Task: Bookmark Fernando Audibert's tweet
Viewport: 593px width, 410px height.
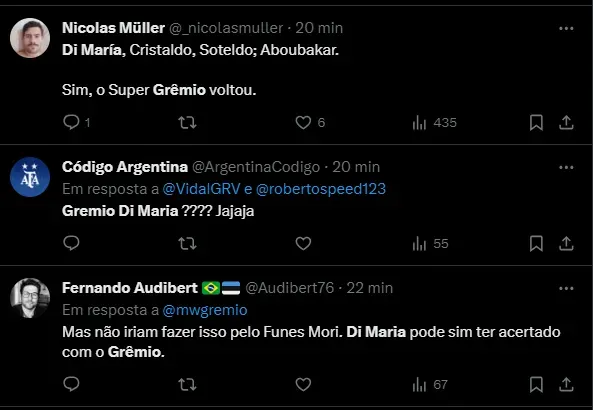Action: tap(536, 384)
